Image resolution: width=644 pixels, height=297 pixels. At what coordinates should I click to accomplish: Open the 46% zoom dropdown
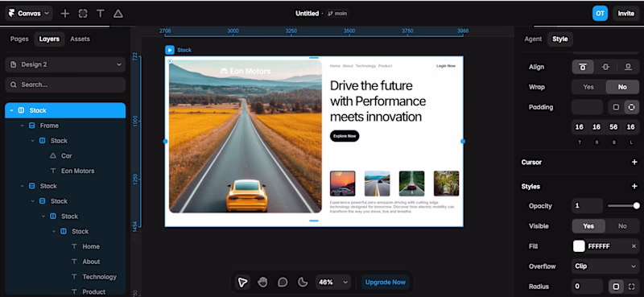point(333,283)
